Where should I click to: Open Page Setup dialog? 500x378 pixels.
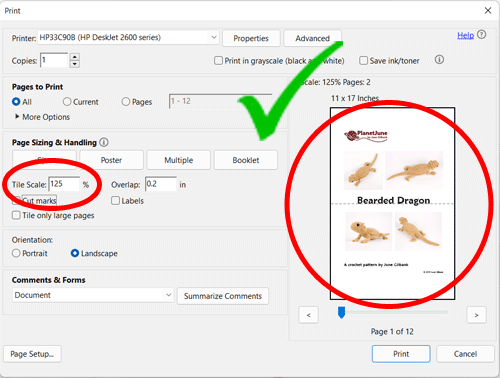click(32, 354)
